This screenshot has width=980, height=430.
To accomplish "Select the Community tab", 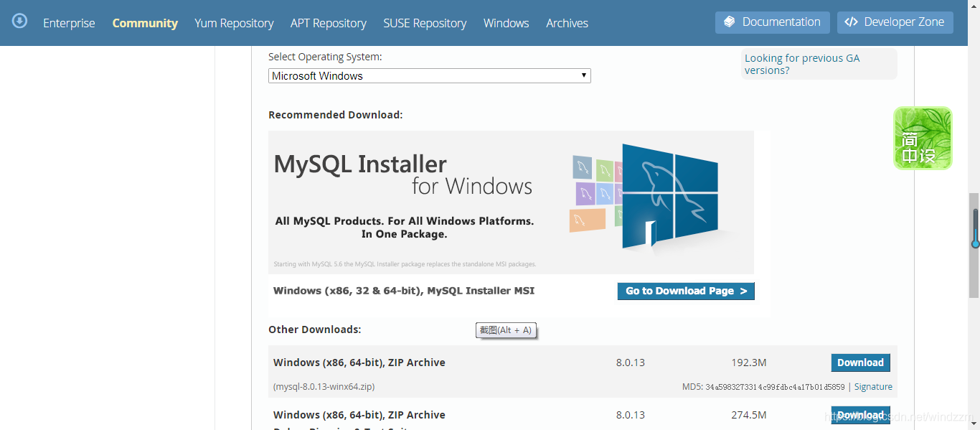I will [x=145, y=23].
